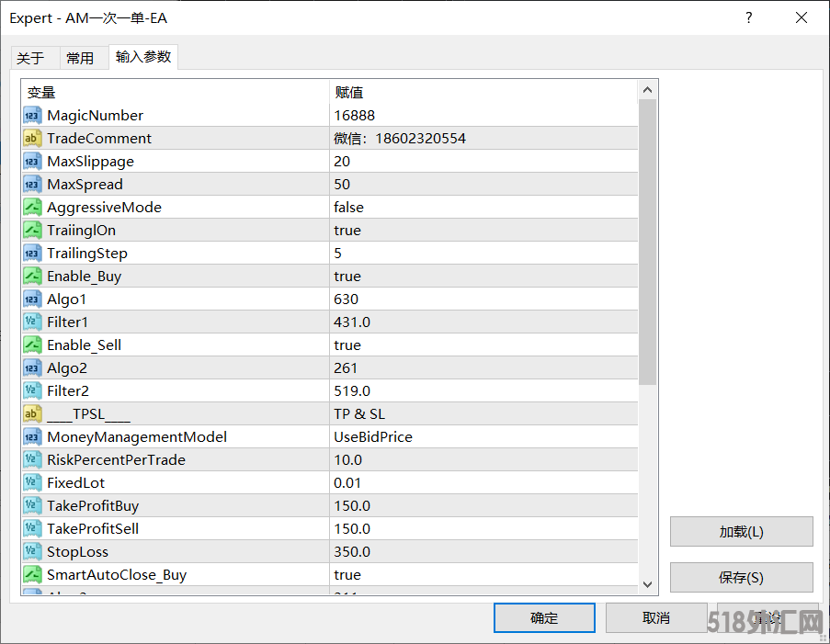Screen dimensions: 830x644
Task: Edit FixedLot value 0.01
Action: click(x=483, y=483)
